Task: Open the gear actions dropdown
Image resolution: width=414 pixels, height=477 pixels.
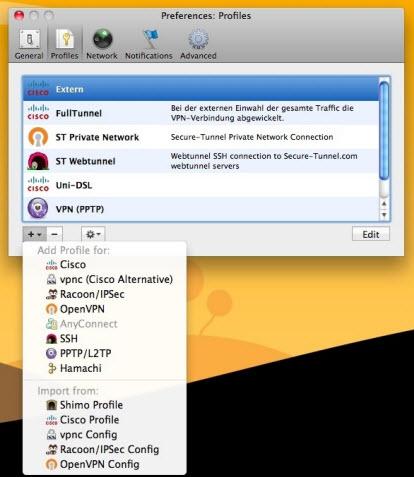Action: [93, 234]
